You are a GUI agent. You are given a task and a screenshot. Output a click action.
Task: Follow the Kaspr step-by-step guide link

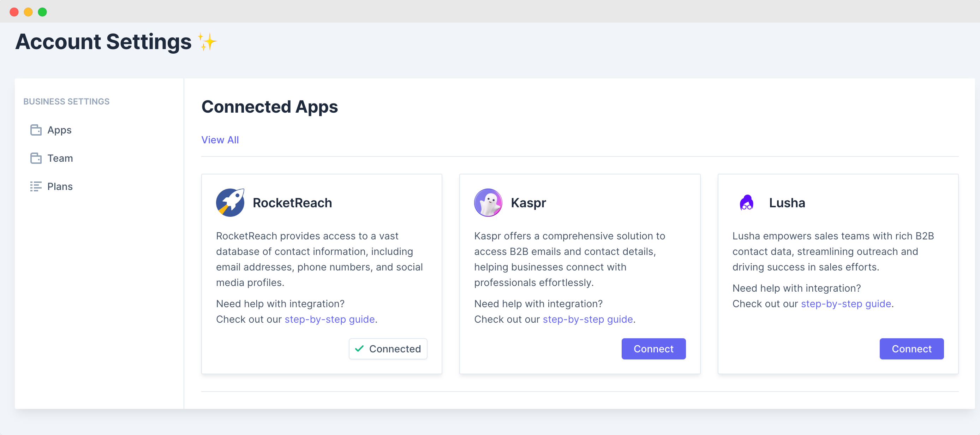point(587,319)
